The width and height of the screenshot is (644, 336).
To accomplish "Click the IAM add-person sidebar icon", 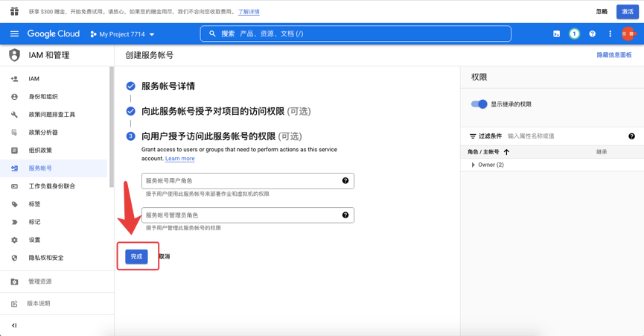I will [14, 79].
